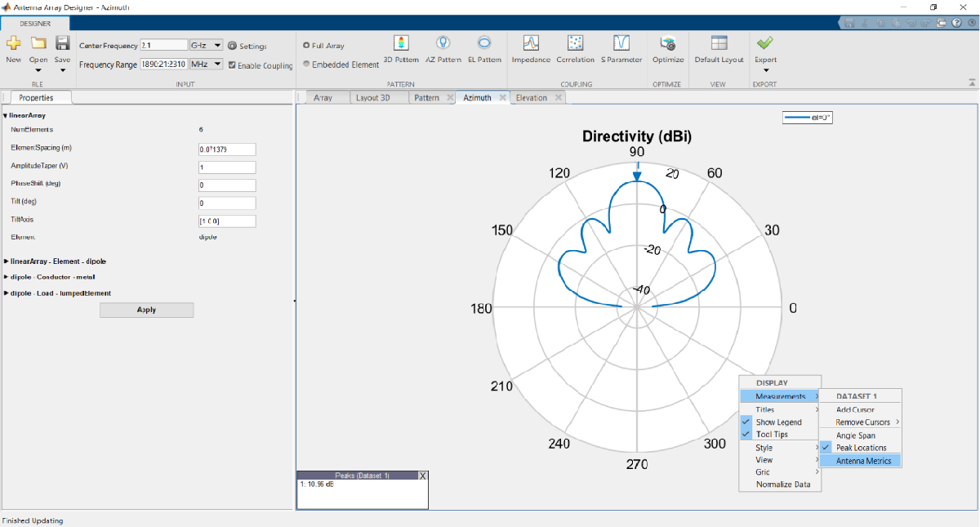Expand linearArray - Element - dipole section
Screen dimensions: 980x527
point(56,261)
